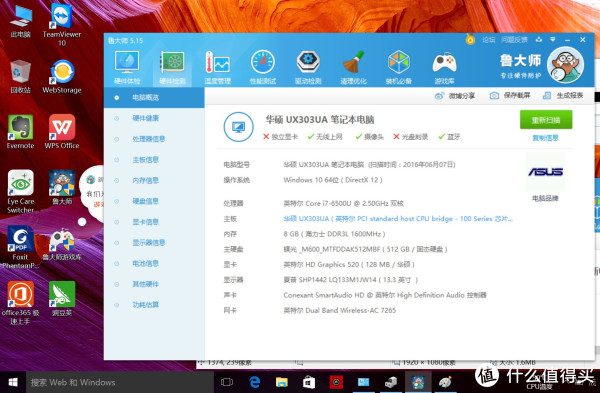Open 此电脑 This PC desktop icon
The width and height of the screenshot is (600, 393).
coord(21,21)
